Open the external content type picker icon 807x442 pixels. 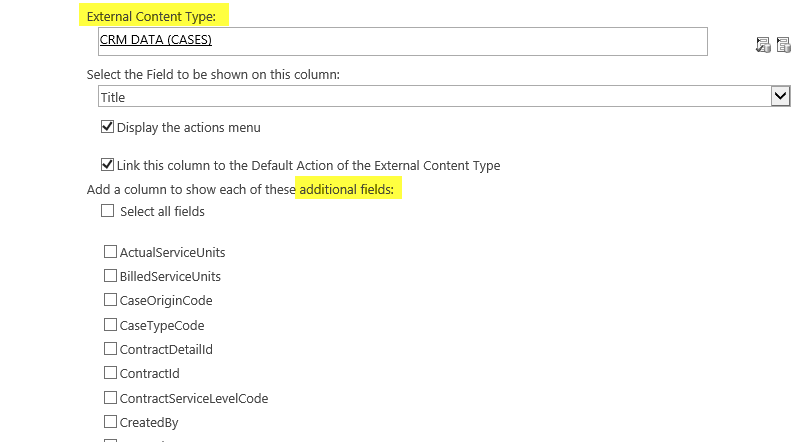pyautogui.click(x=783, y=45)
